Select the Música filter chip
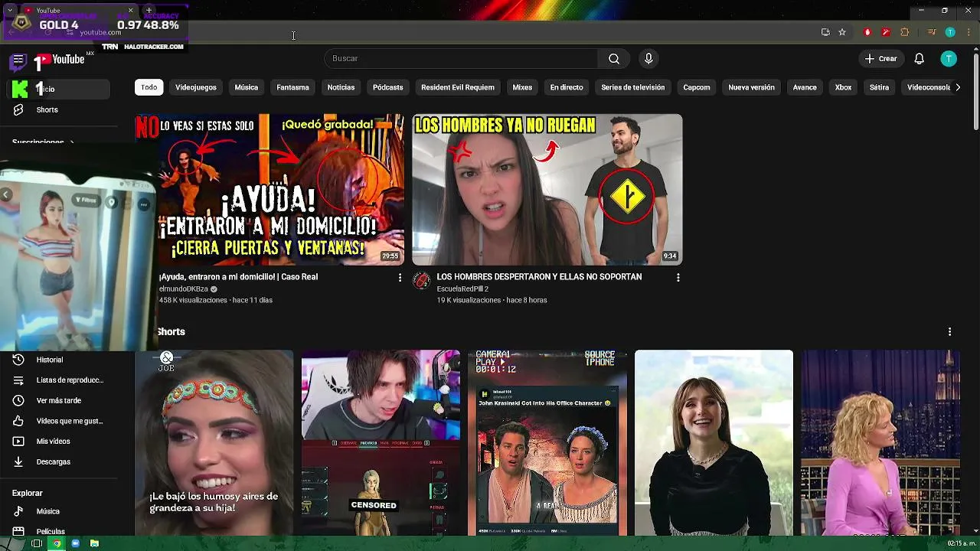Viewport: 980px width, 551px height. tap(246, 87)
